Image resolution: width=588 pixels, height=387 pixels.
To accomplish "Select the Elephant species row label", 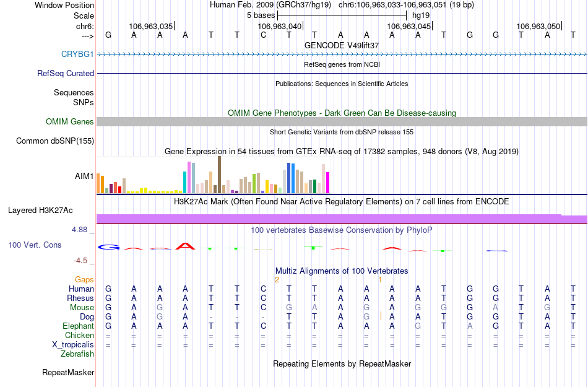I will 78,326.
